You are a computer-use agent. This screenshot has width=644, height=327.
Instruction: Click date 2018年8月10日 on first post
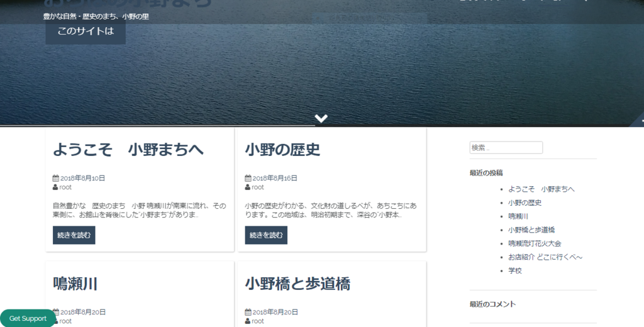tap(82, 179)
